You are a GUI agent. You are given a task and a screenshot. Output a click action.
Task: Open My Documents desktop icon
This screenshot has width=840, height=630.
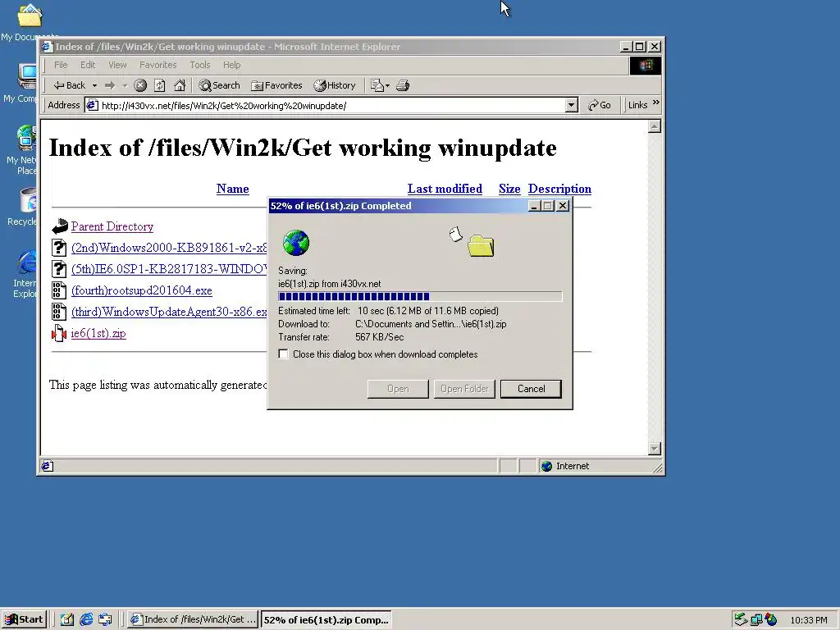[x=30, y=21]
